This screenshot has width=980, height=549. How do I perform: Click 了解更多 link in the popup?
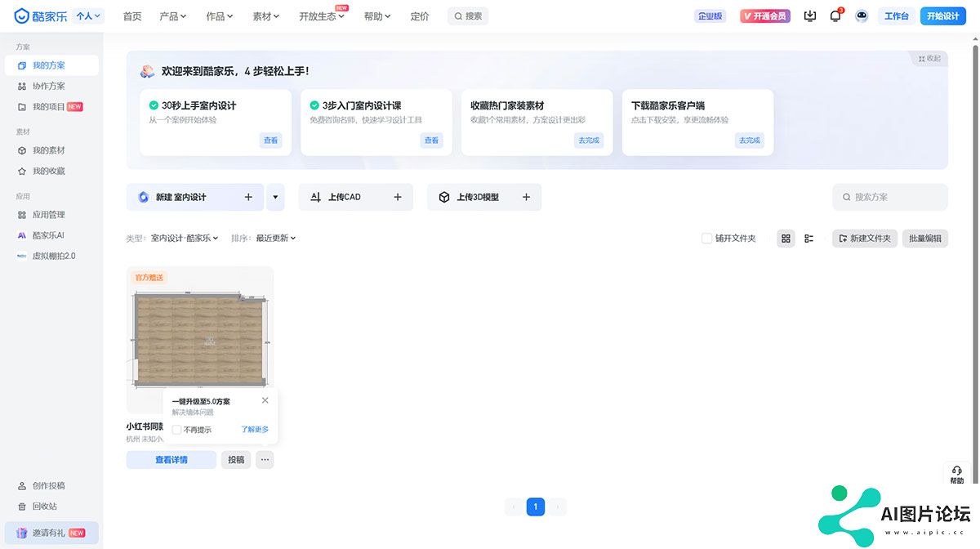tap(255, 430)
